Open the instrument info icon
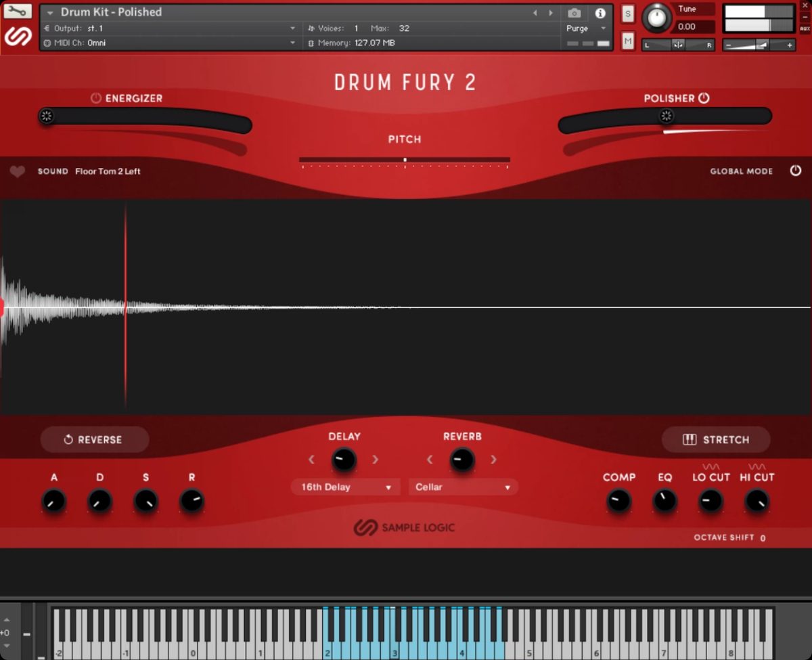This screenshot has width=812, height=660. click(x=600, y=13)
